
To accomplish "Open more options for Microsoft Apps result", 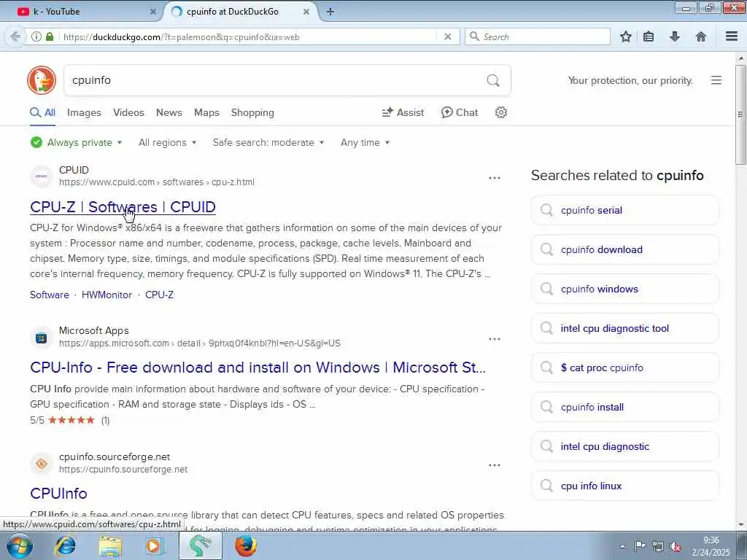I will (495, 339).
